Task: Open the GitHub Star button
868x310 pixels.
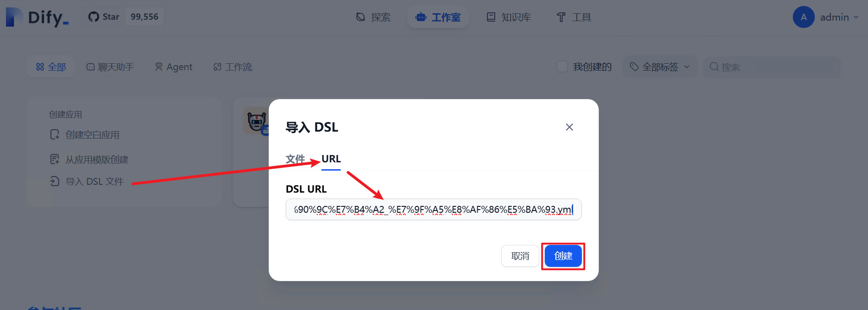Action: click(104, 17)
